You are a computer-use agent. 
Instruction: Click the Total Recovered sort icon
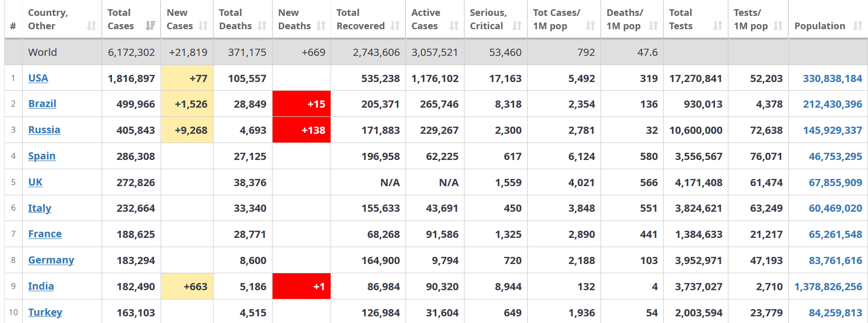[x=395, y=26]
